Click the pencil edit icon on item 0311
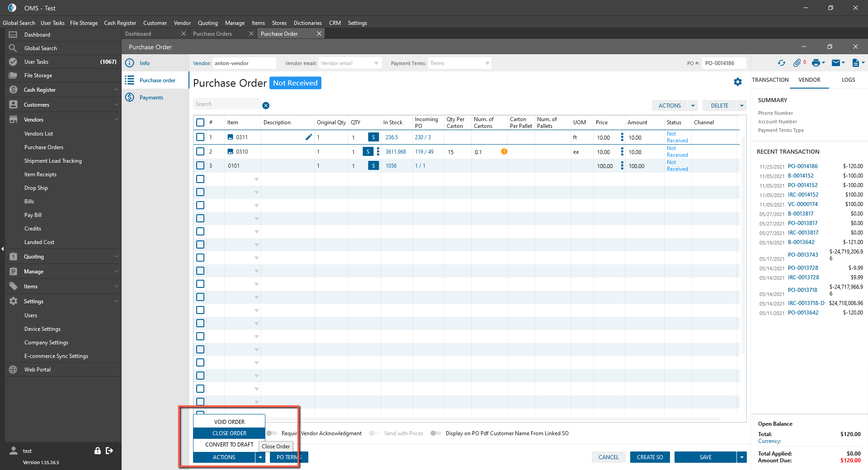 click(309, 137)
